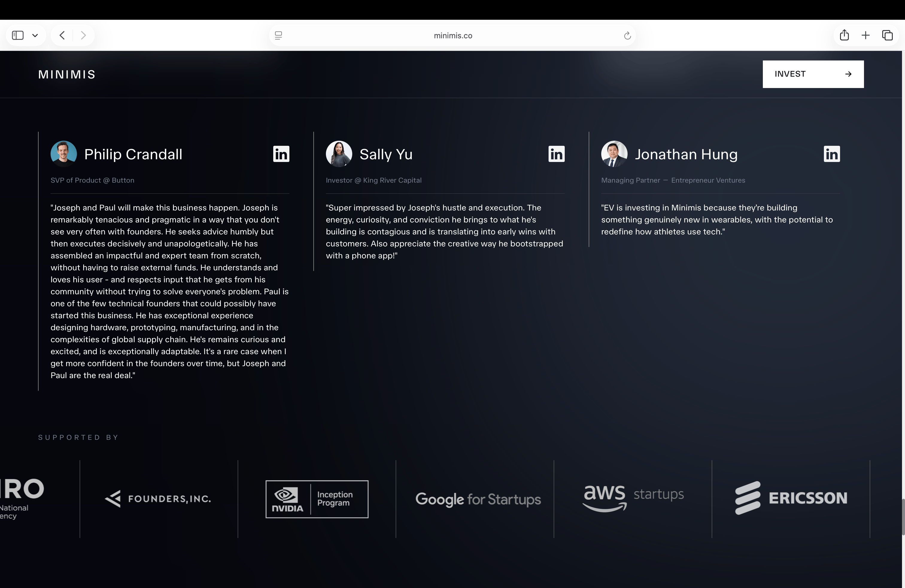Open Jonathan Hung's LinkedIn icon
The width and height of the screenshot is (905, 588).
point(832,154)
